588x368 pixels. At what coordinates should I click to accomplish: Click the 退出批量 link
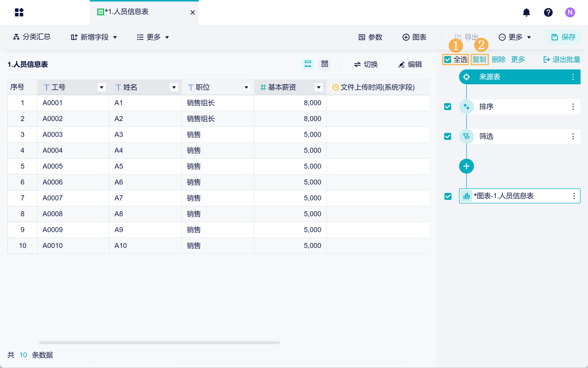coord(562,60)
